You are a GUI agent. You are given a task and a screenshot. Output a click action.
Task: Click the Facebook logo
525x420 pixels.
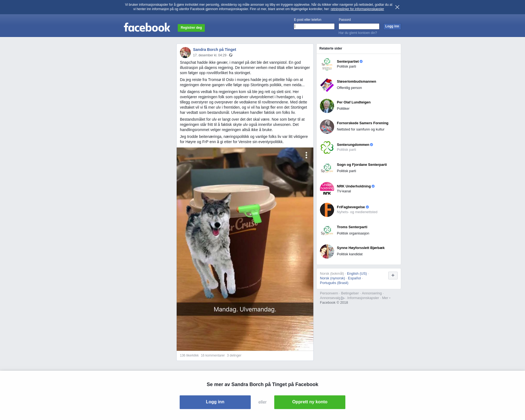(147, 27)
